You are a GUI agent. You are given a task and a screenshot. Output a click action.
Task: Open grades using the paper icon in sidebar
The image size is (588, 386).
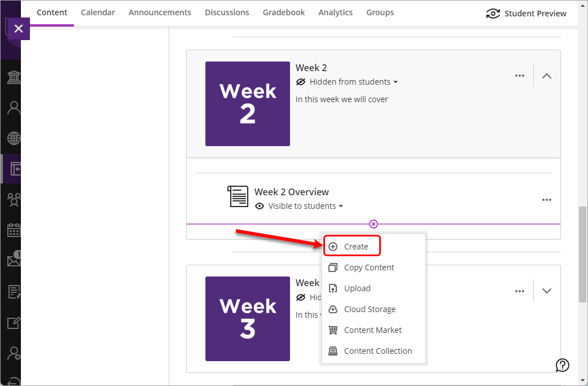pos(12,291)
